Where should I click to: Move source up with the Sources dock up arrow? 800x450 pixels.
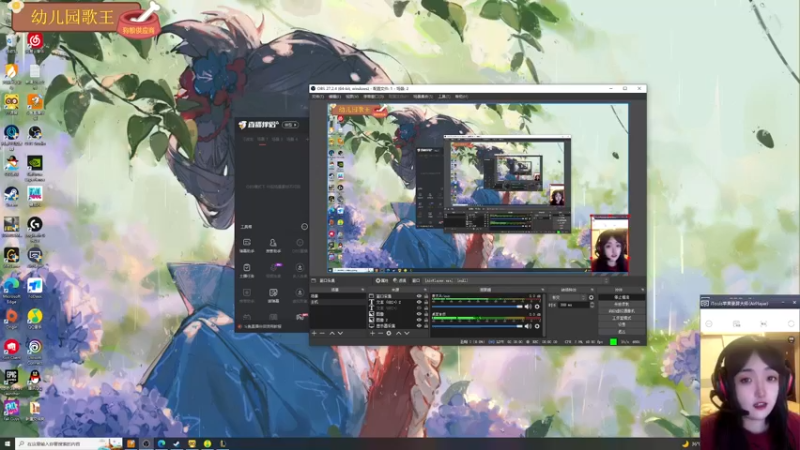point(398,333)
